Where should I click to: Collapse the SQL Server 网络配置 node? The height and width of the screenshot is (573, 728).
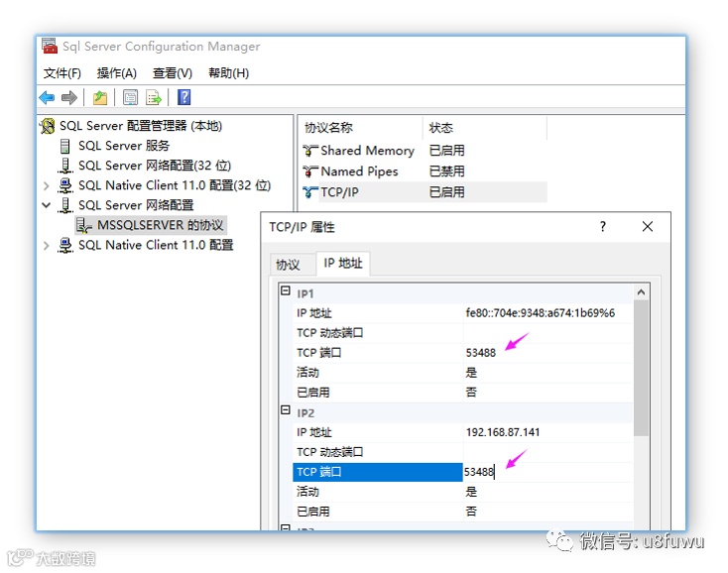46,205
